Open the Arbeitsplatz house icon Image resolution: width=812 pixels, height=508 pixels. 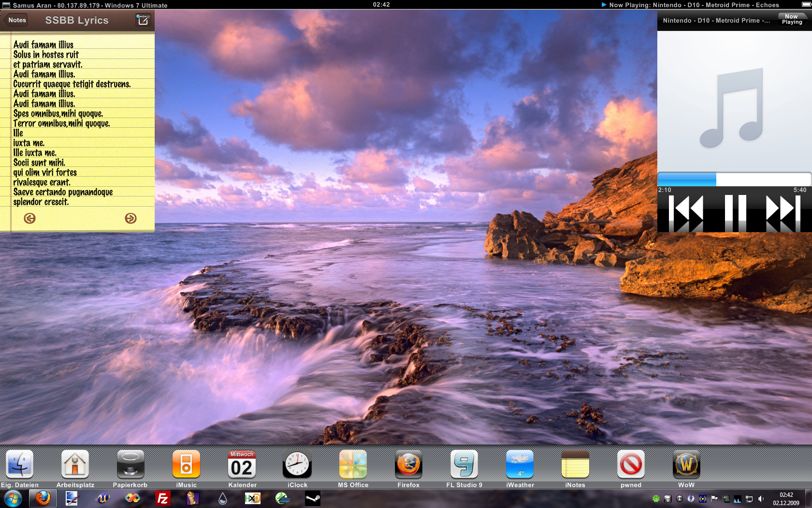click(x=75, y=464)
